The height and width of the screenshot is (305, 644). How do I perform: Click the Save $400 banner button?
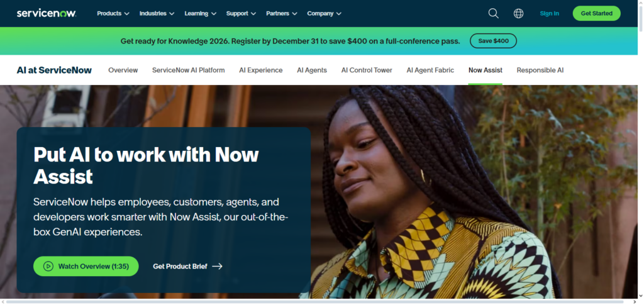click(493, 41)
